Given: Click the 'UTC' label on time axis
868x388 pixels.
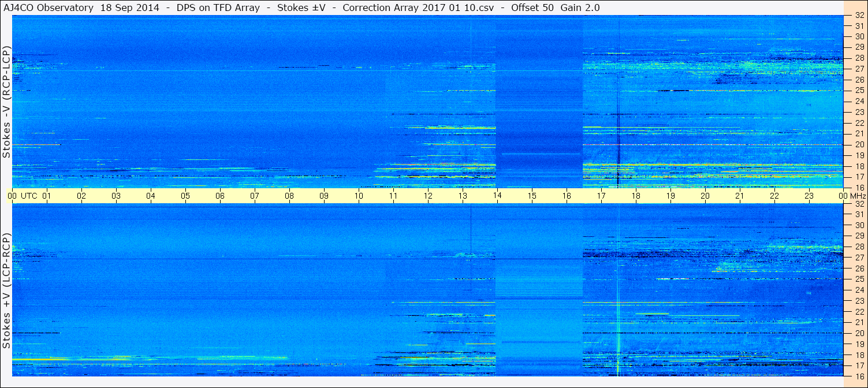Looking at the screenshot, I should [29, 196].
